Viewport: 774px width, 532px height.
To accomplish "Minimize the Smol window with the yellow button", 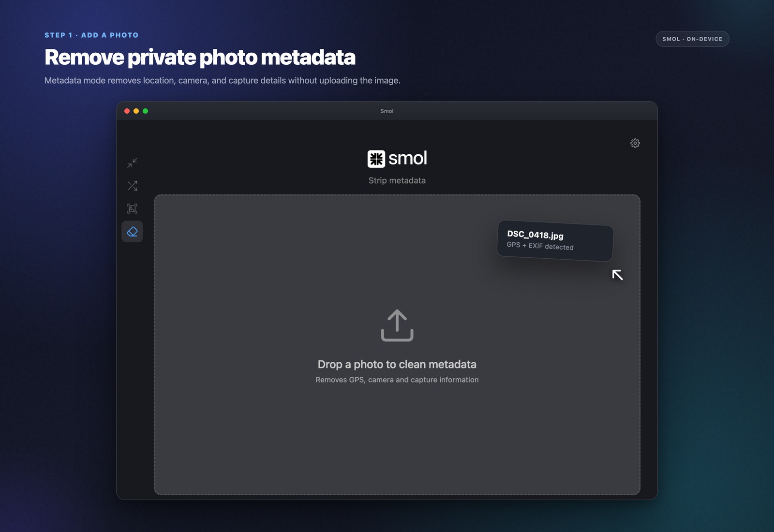I will (x=136, y=111).
